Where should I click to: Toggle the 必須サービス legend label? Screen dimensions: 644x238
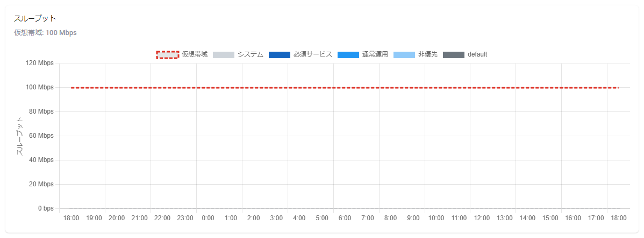point(313,54)
